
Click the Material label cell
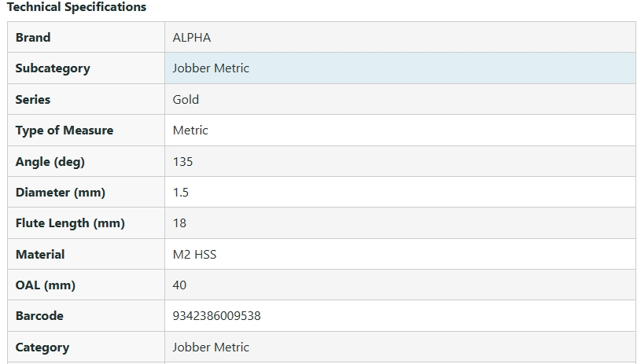coord(40,255)
